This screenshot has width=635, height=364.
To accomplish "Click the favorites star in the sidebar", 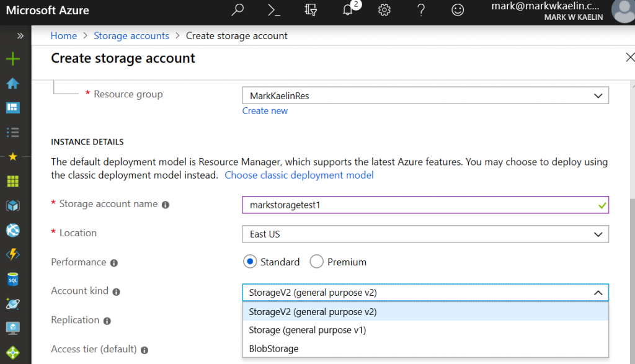I will pyautogui.click(x=13, y=157).
